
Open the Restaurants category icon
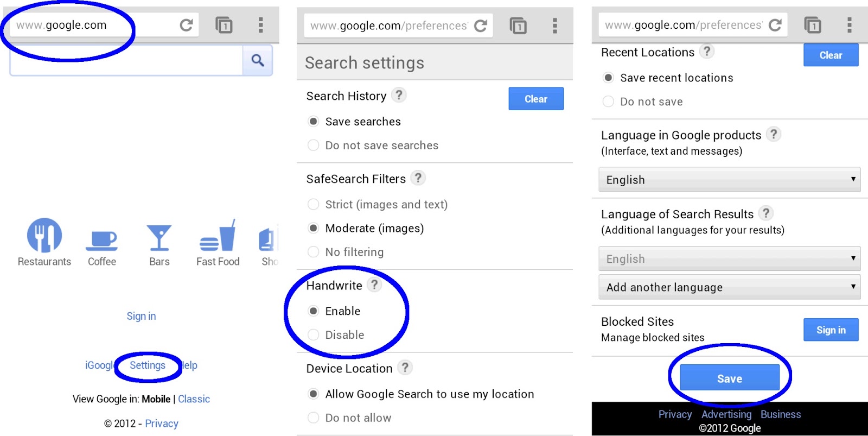(44, 236)
